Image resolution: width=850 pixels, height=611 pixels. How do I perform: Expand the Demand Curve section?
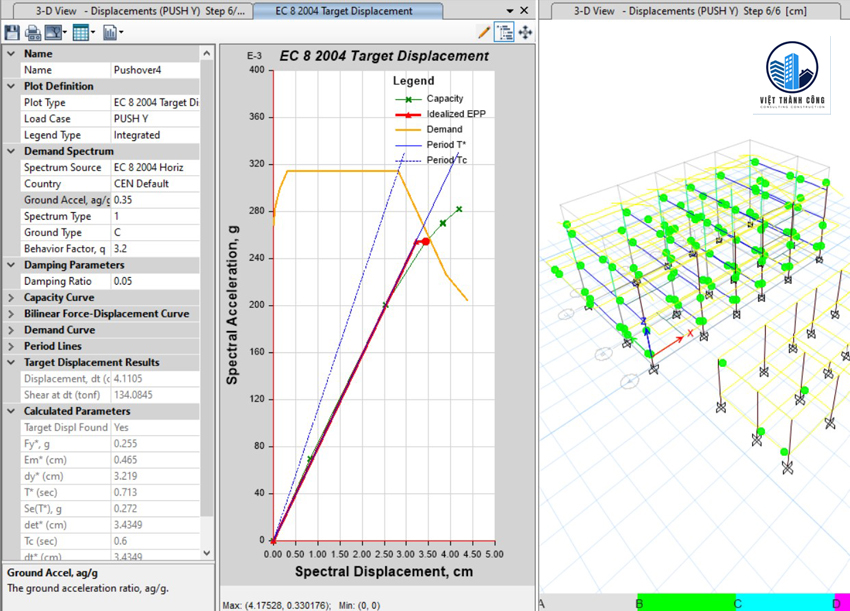tap(11, 330)
